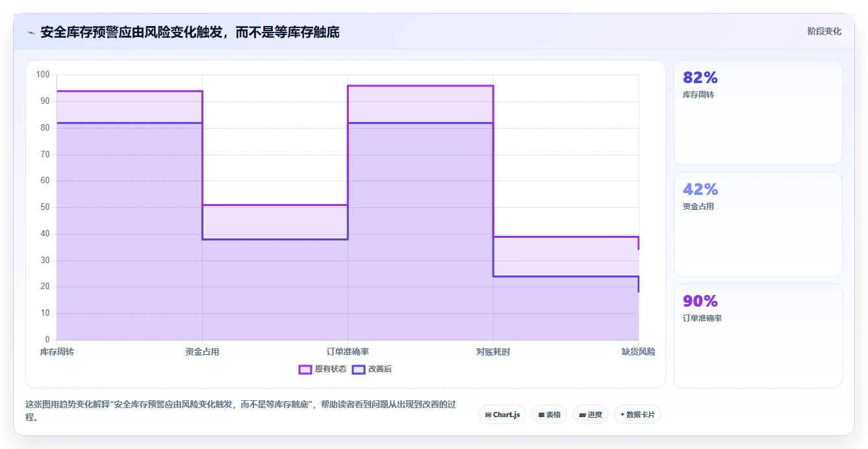Open the 82% 库存周转 card
The image size is (868, 449).
[758, 112]
